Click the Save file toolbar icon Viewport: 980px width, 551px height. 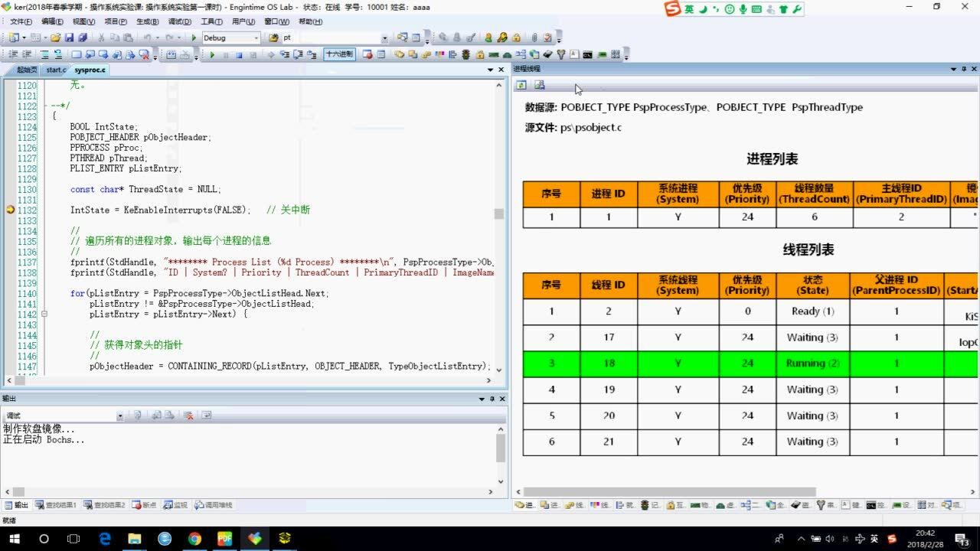[70, 37]
